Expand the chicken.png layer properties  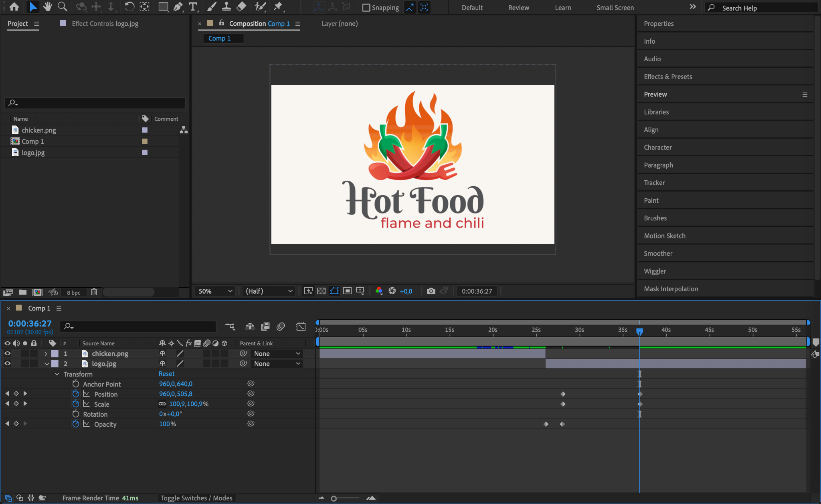click(x=46, y=353)
